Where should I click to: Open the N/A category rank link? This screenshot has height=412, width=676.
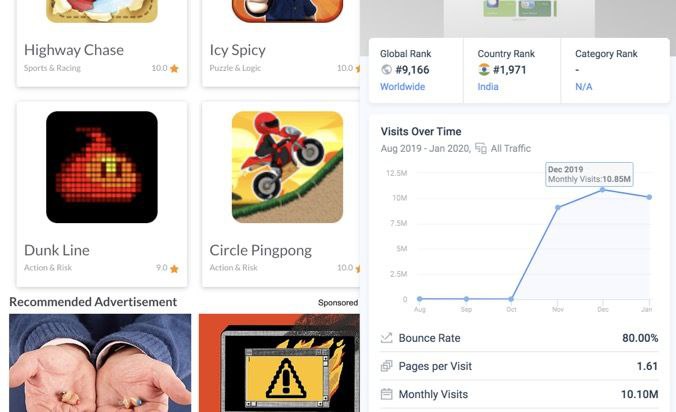click(x=583, y=87)
